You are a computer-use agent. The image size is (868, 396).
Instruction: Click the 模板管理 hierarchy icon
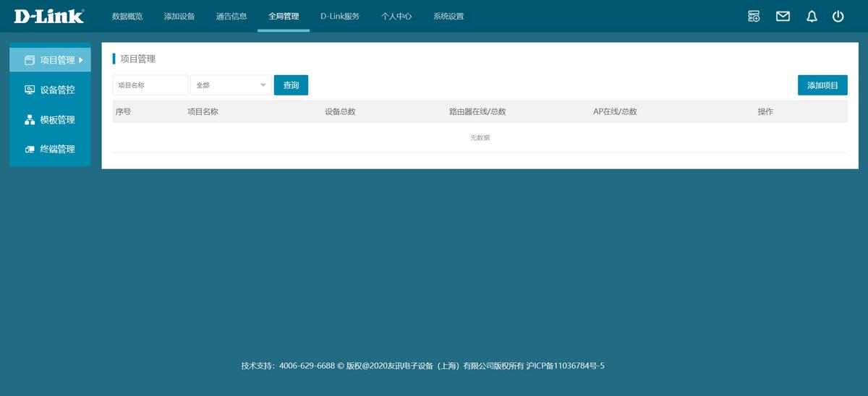30,119
